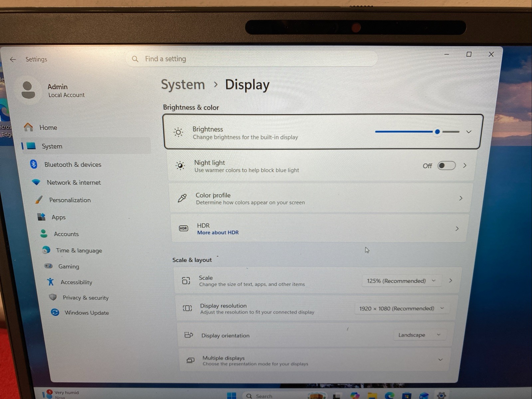
Task: Open the Apps settings page
Action: [59, 217]
